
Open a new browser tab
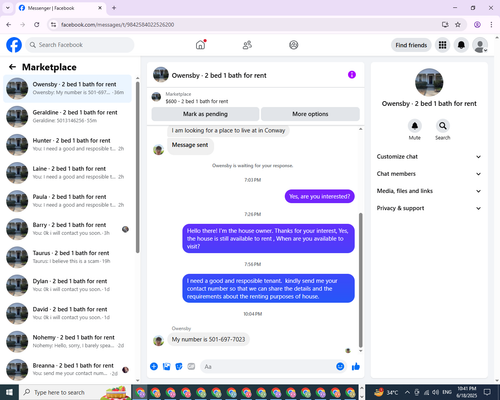point(114,8)
